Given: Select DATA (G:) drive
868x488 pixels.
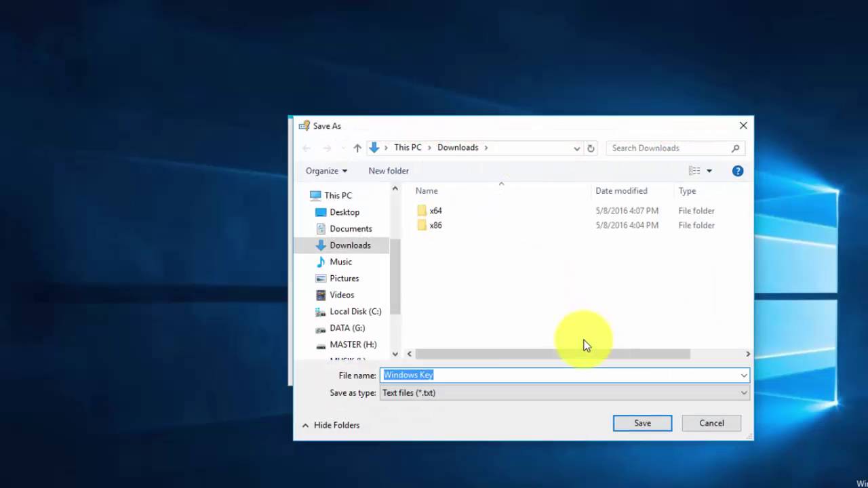Looking at the screenshot, I should [x=347, y=328].
